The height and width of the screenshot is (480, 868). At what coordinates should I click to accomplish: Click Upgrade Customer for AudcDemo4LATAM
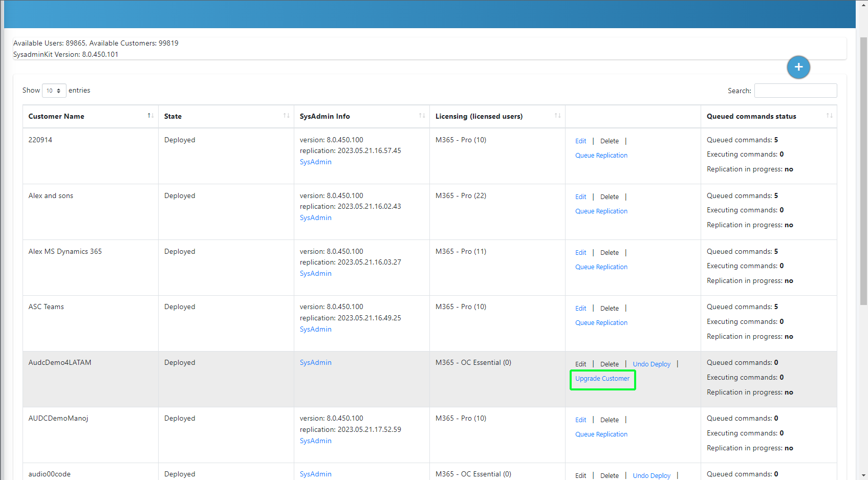(602, 379)
